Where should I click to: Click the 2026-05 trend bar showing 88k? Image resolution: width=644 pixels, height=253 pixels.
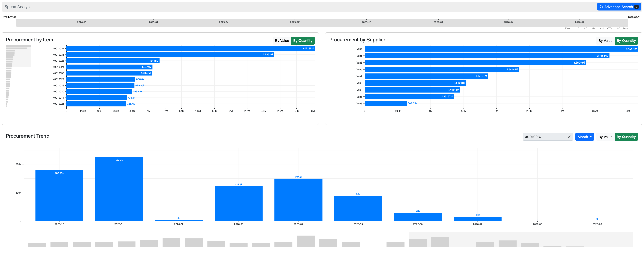358,208
